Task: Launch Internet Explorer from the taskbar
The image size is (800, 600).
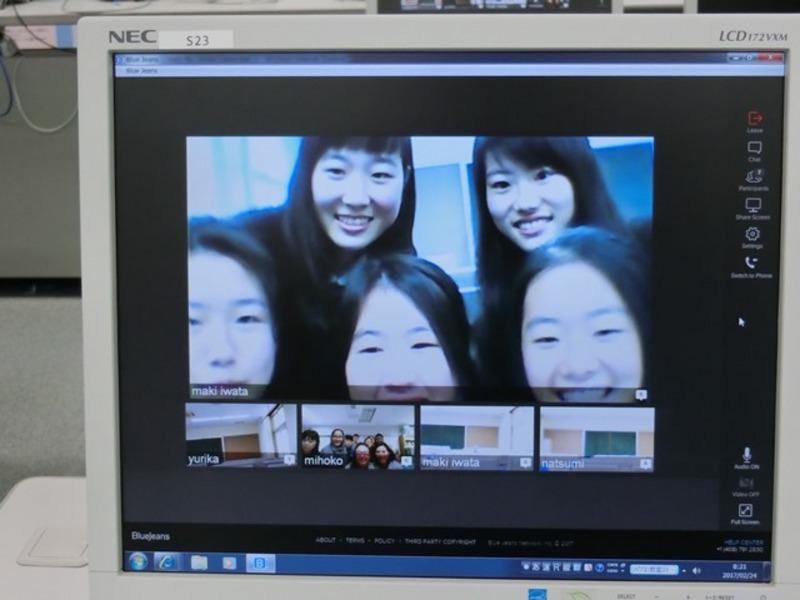Action: pos(167,562)
